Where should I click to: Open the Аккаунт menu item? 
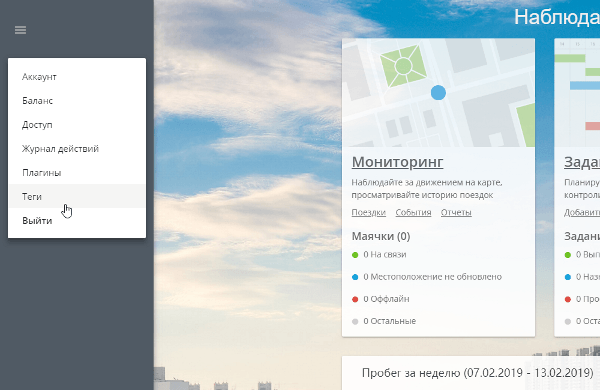(x=77, y=77)
